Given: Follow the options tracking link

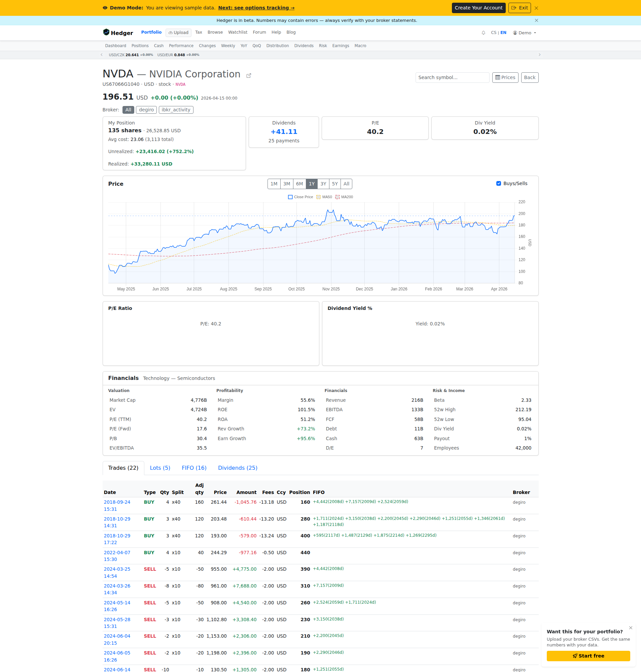Looking at the screenshot, I should coord(256,8).
